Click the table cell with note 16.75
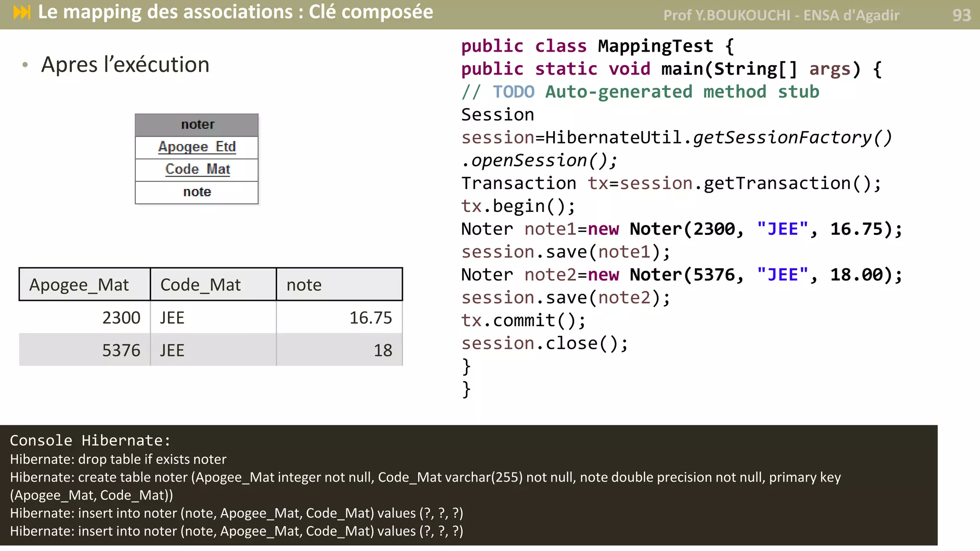Screen dimensions: 980x551 339,318
